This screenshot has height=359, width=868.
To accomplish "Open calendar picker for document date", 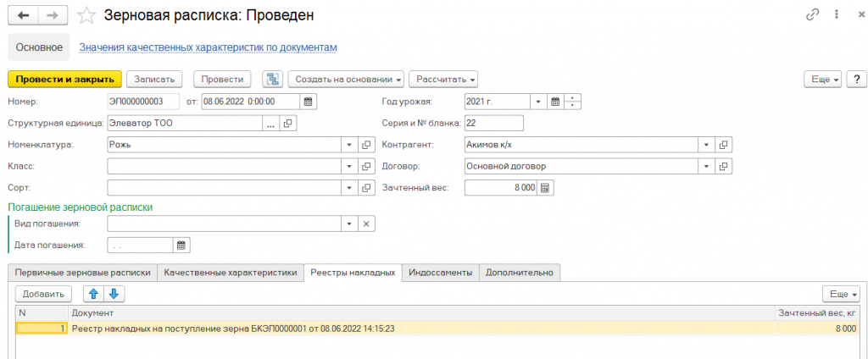I will [309, 102].
